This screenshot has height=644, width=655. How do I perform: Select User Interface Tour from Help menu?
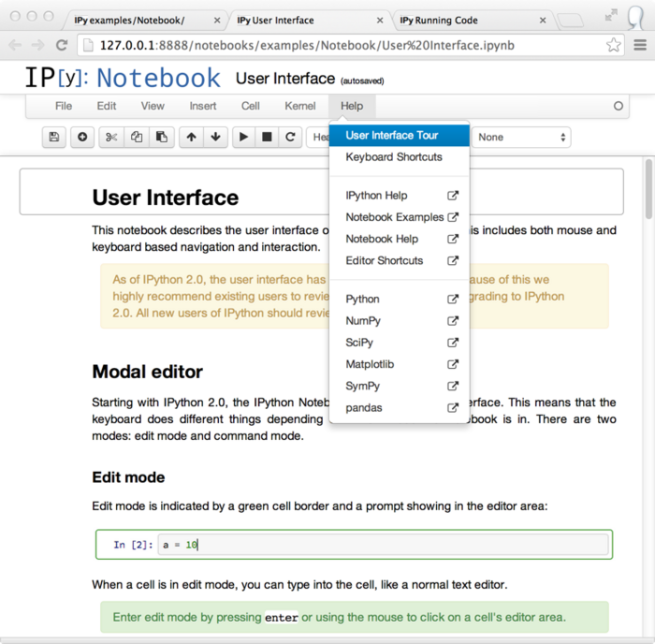(x=392, y=135)
